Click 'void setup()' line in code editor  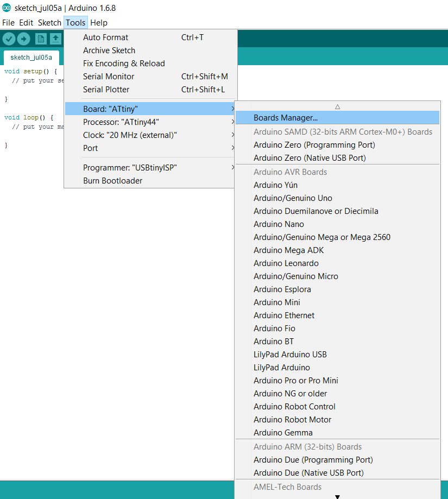tap(30, 71)
